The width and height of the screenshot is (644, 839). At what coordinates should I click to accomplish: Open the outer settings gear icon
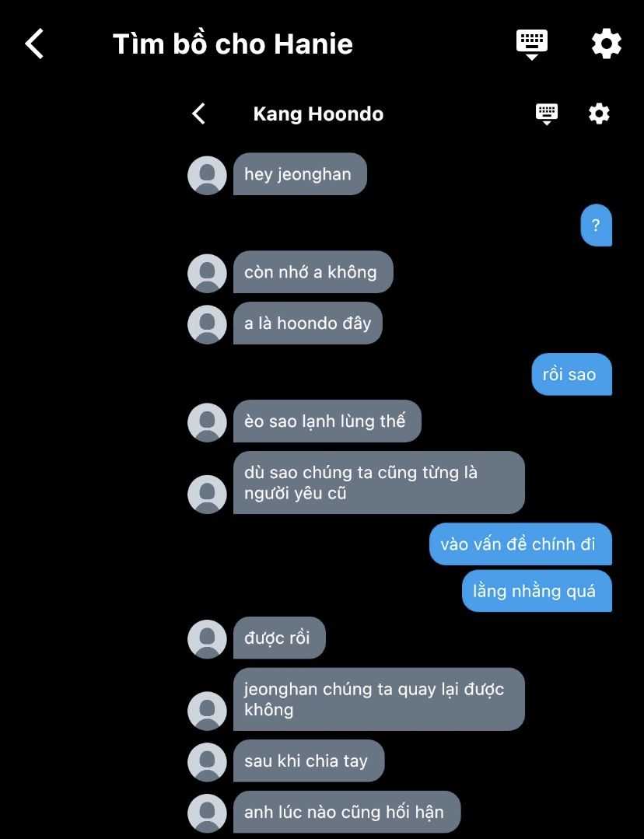pos(606,44)
